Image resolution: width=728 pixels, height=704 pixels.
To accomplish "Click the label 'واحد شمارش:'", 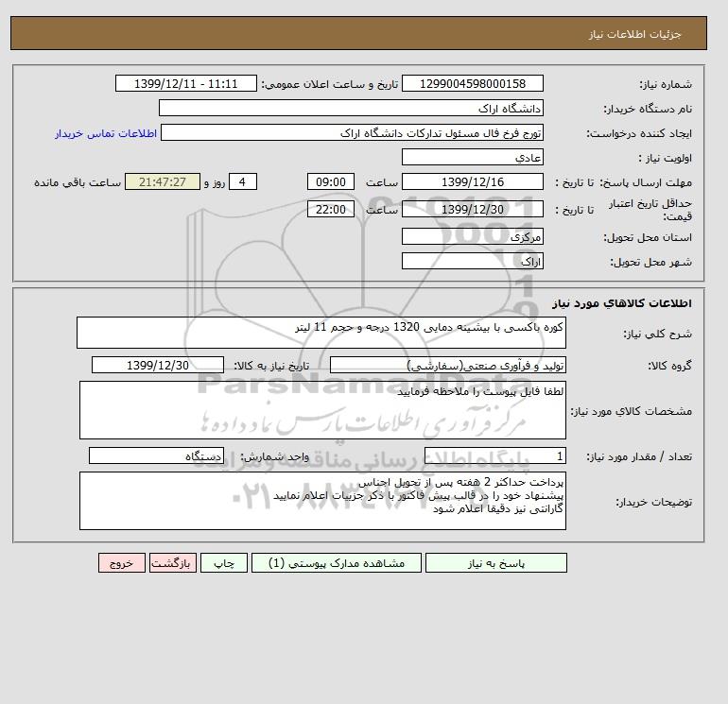I will [274, 456].
